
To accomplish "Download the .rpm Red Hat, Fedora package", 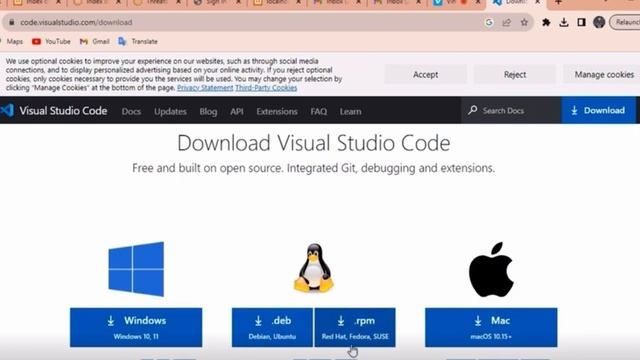I will [x=355, y=327].
